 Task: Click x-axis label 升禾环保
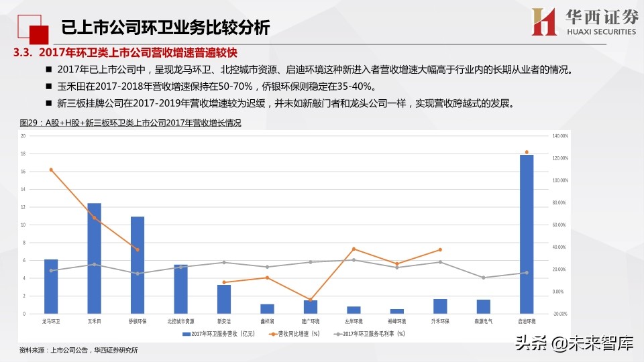click(440, 321)
